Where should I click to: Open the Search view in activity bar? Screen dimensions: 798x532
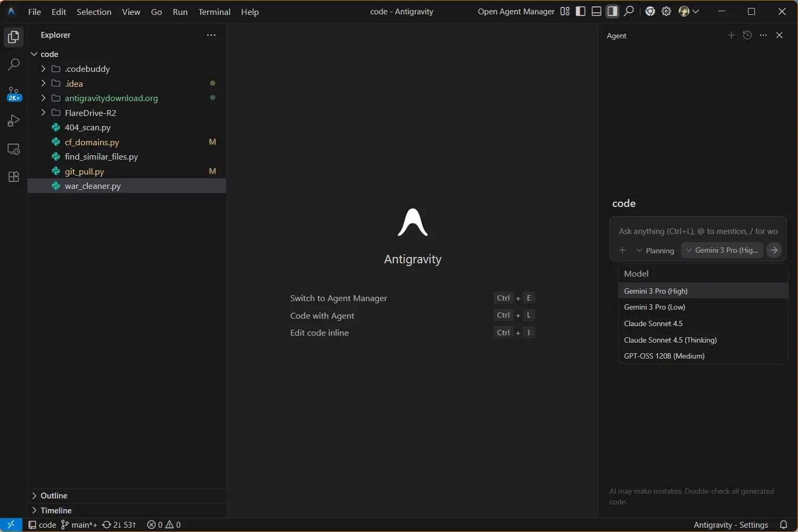pos(14,65)
